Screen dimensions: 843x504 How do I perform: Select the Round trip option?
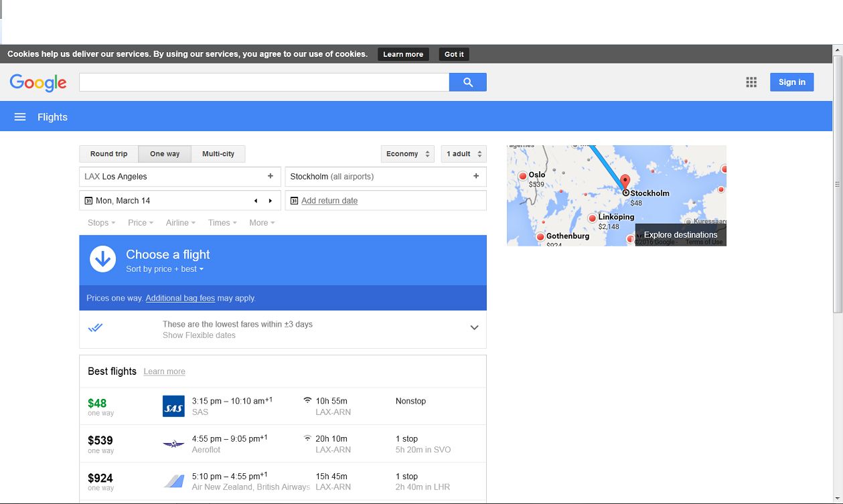tap(108, 154)
